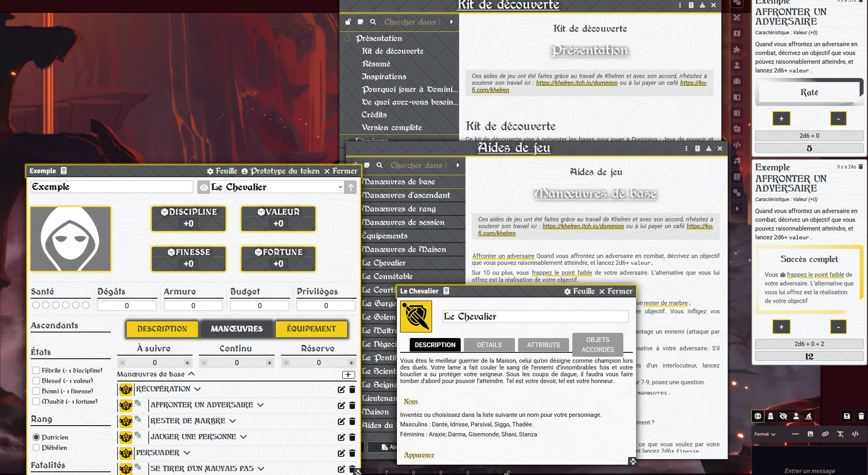Insert an image in chat editor
This screenshot has height=475, width=868.
[810, 434]
